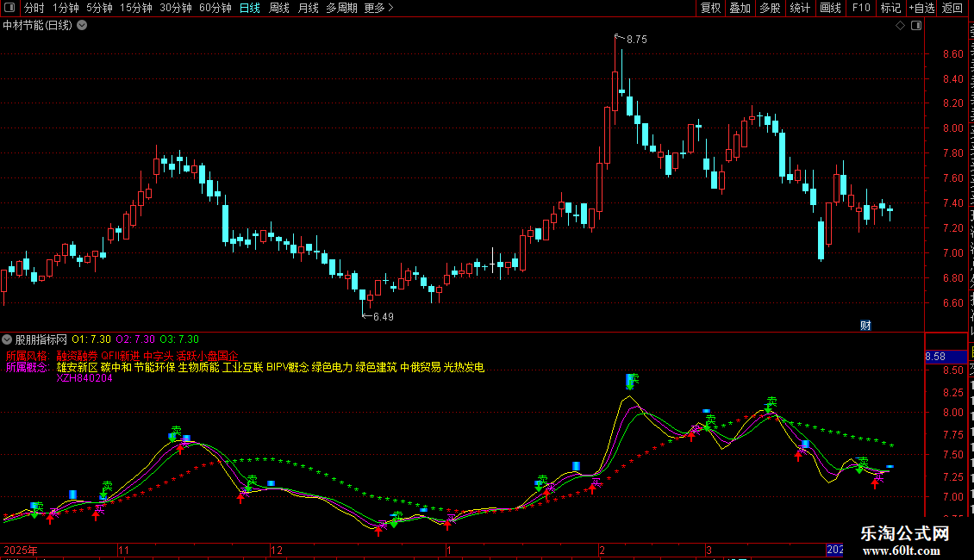Click the 2025年 date axis label
The width and height of the screenshot is (974, 560).
(x=21, y=550)
